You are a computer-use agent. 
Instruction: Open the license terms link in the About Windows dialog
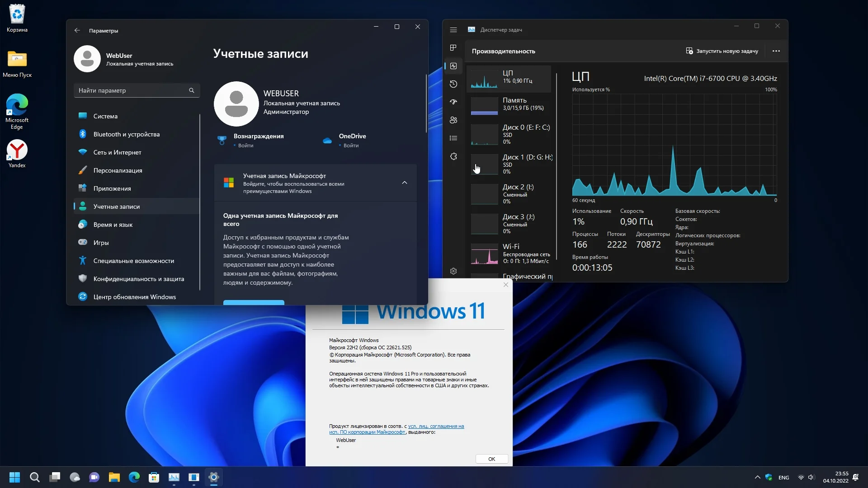pos(436,426)
